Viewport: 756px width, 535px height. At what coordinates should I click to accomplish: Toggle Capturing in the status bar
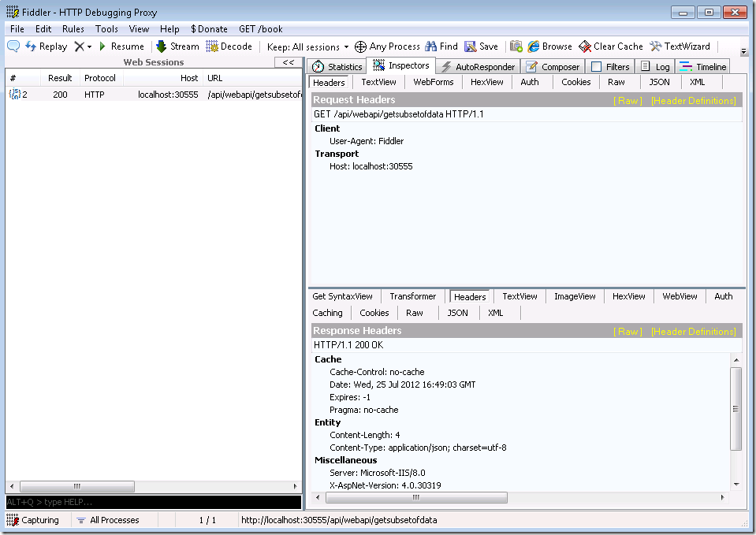coord(33,520)
